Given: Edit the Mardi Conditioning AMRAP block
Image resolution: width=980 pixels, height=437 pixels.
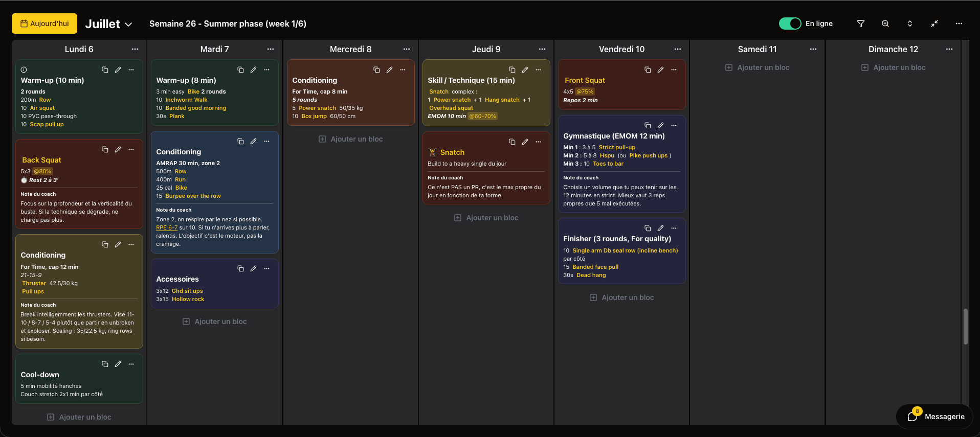Looking at the screenshot, I should [x=254, y=141].
